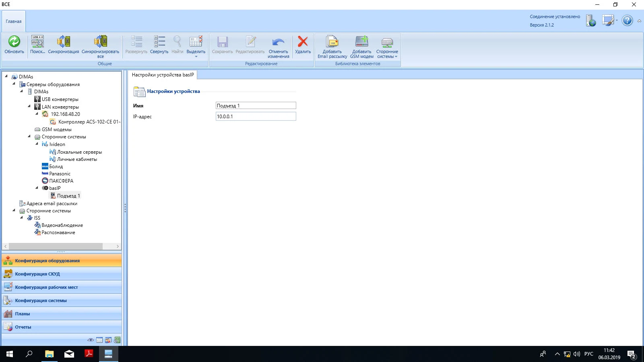Click Отменить изменения undo arrow
This screenshot has width=644, height=362.
pyautogui.click(x=278, y=42)
